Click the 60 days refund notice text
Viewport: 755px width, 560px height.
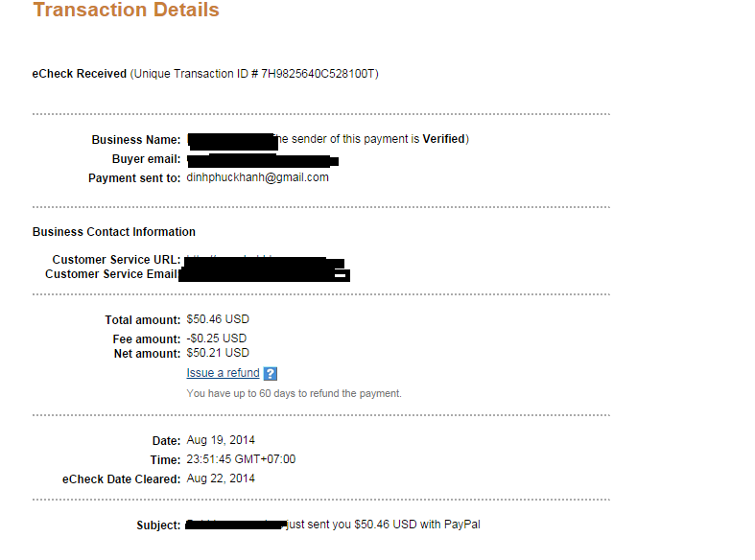coord(294,393)
